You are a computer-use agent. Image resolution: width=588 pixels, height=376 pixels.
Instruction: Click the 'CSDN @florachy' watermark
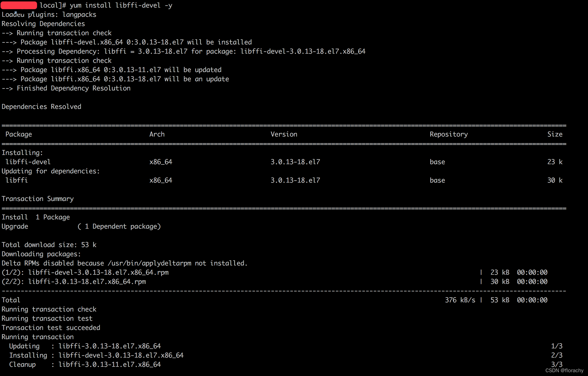tap(564, 371)
